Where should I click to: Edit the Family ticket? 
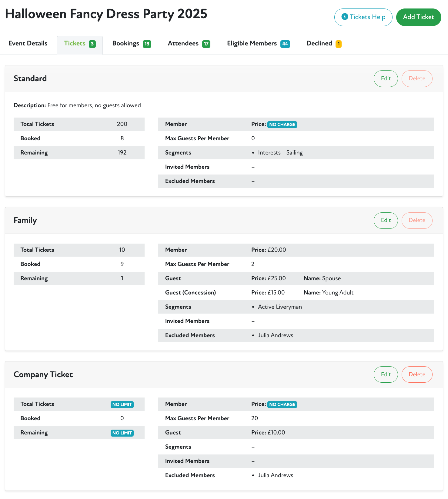coord(386,220)
